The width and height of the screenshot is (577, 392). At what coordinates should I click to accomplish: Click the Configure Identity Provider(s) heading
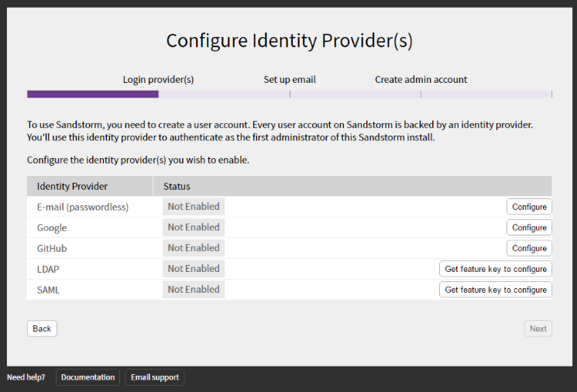pyautogui.click(x=289, y=40)
